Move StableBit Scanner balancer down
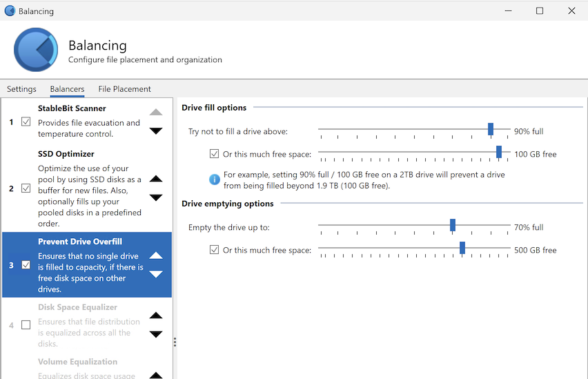The width and height of the screenshot is (588, 379). [156, 130]
